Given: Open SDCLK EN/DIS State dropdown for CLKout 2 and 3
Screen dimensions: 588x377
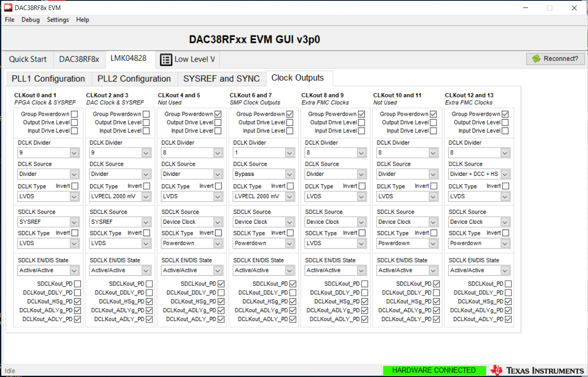Looking at the screenshot, I should coord(120,270).
